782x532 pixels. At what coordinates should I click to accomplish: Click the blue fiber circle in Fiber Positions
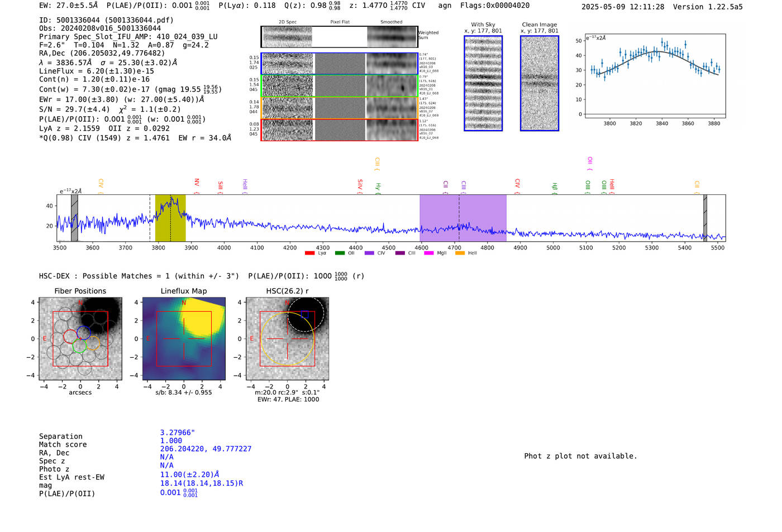click(x=84, y=333)
